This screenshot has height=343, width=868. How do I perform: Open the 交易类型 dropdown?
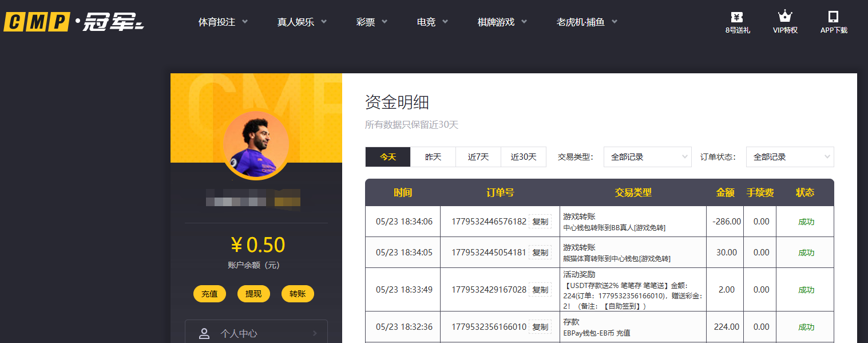647,157
